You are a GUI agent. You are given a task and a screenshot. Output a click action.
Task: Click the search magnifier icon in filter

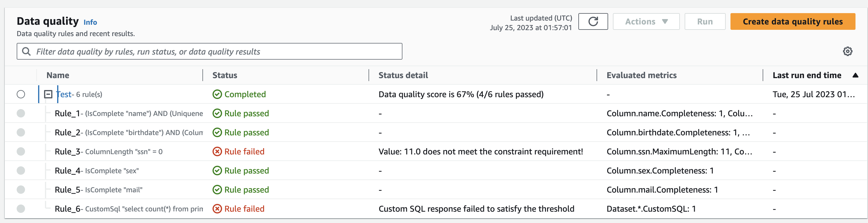coord(26,51)
